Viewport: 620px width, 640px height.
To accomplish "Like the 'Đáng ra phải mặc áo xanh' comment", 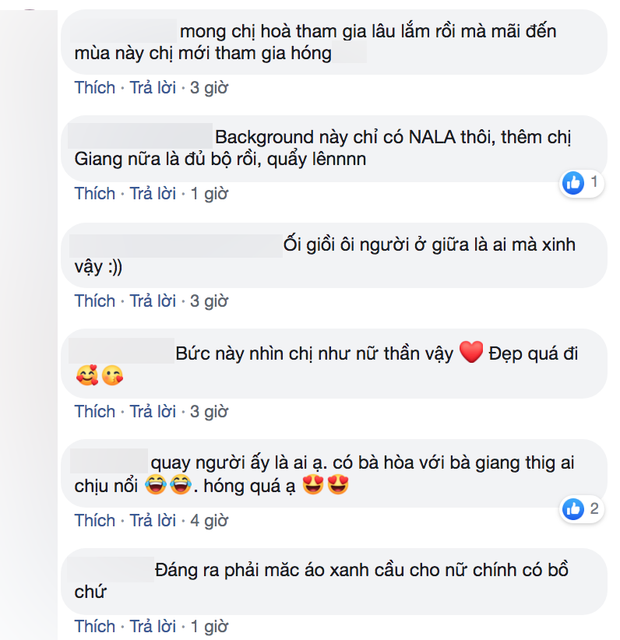I will [95, 627].
